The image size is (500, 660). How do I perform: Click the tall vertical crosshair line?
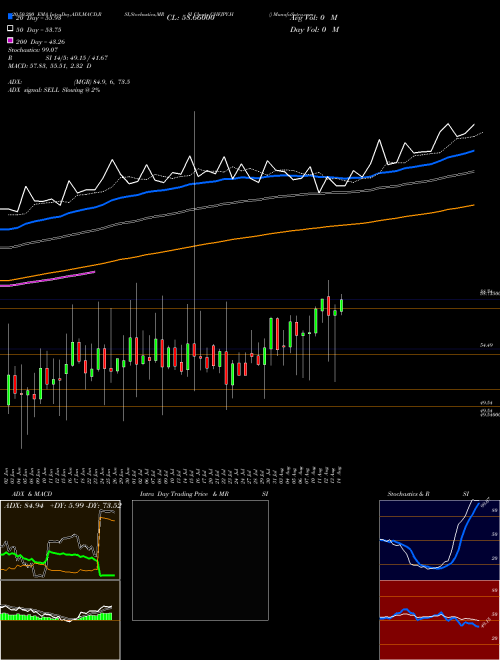(194, 251)
